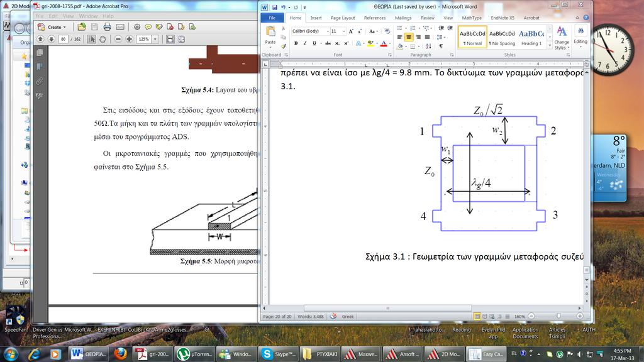Image resolution: width=644 pixels, height=362 pixels.
Task: Click the Format Painter brush in Word
Action: [x=284, y=47]
